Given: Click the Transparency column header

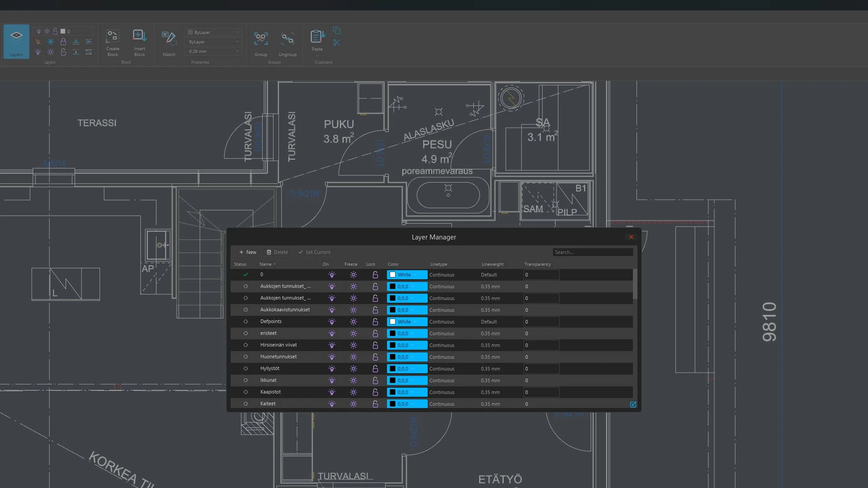Looking at the screenshot, I should (x=537, y=264).
